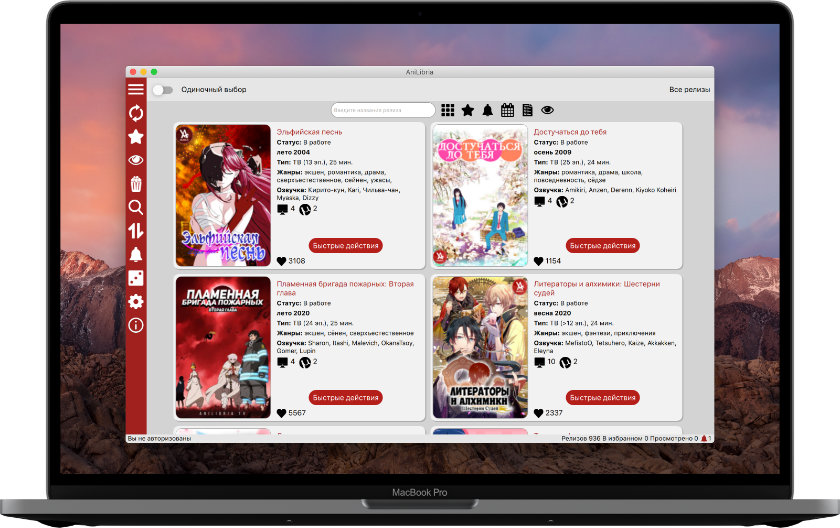The height and width of the screenshot is (528, 840).
Task: Click Быстрые действия on Литераторы и алхимики card
Action: point(603,398)
